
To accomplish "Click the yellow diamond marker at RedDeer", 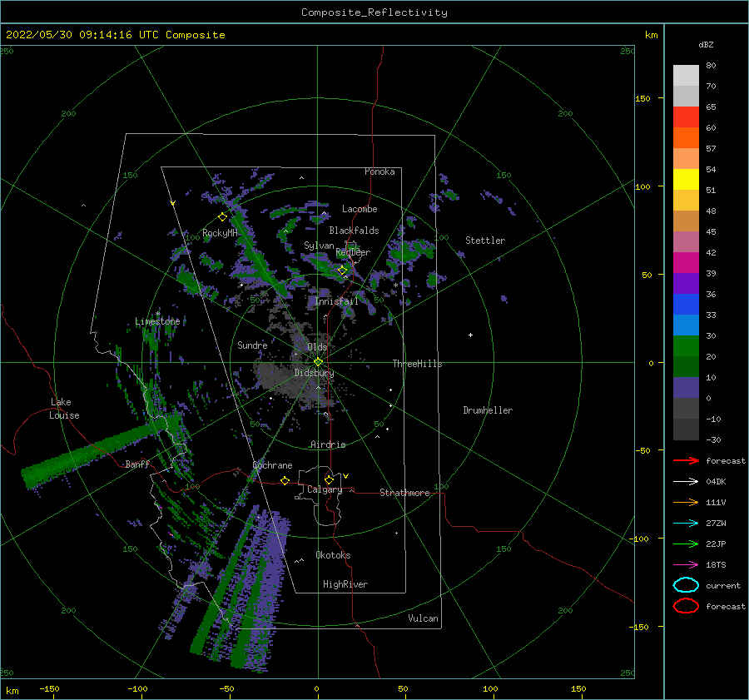I will (342, 271).
